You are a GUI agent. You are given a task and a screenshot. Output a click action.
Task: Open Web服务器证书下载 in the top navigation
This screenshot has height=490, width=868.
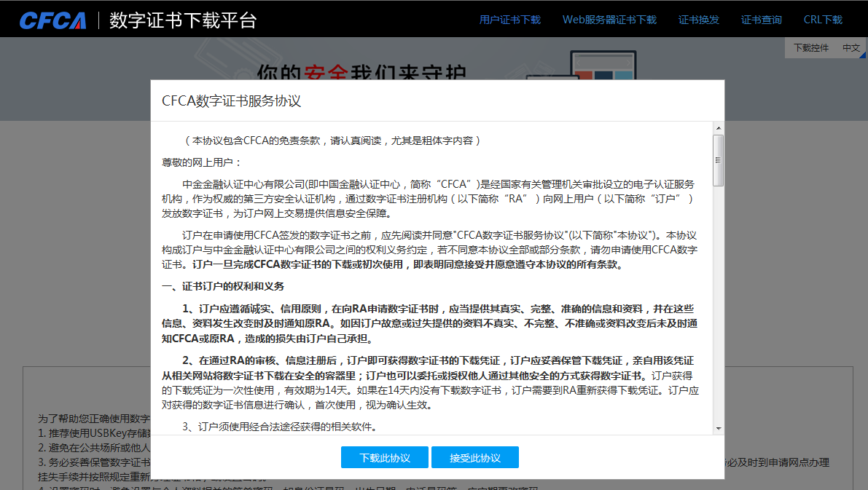pyautogui.click(x=609, y=20)
